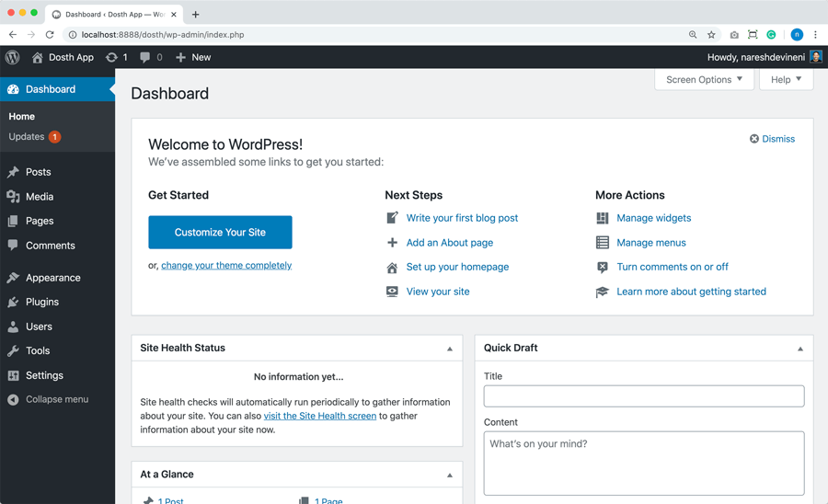
Task: Go back using the browser back arrow
Action: [x=13, y=35]
